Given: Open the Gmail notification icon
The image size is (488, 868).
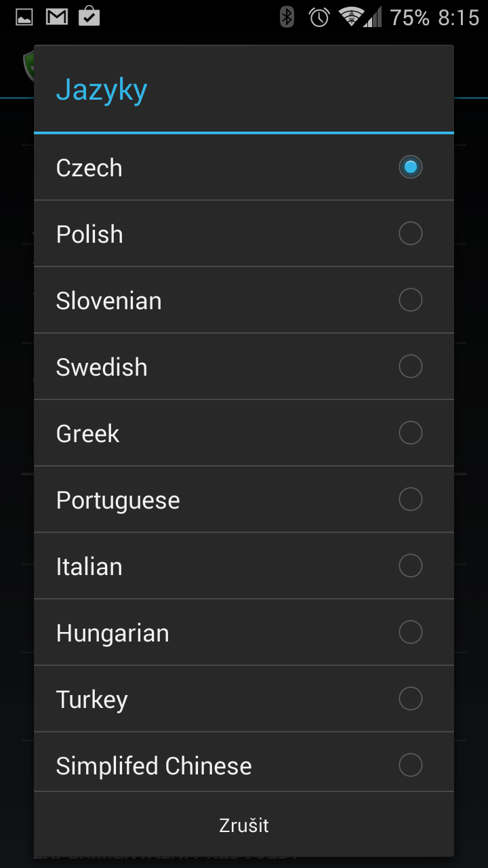Looking at the screenshot, I should [57, 17].
